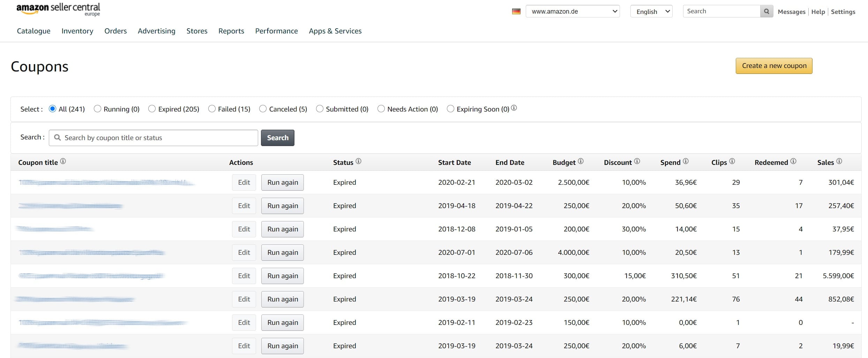Select the Canceled (5) filter

pos(263,109)
